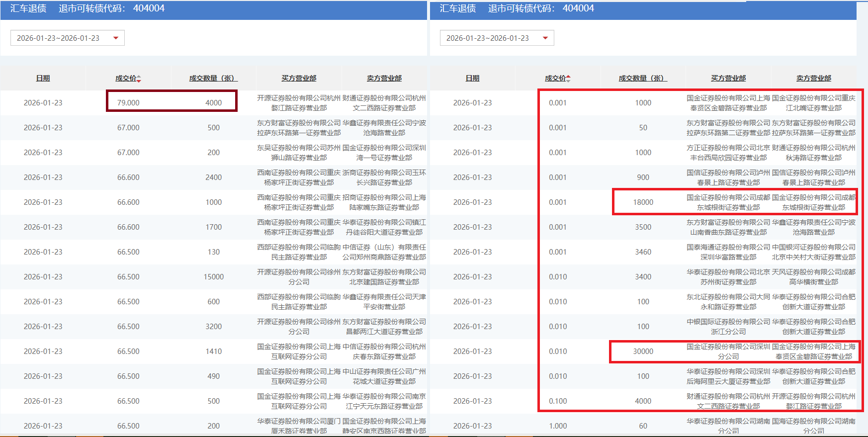Select left table quantity cell 2400

coord(214,177)
